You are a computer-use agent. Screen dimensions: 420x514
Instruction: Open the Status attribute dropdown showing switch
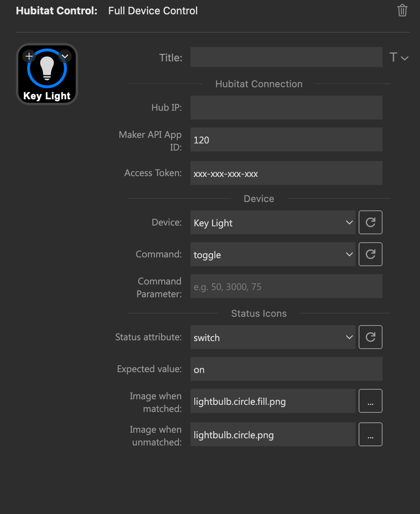tap(273, 337)
